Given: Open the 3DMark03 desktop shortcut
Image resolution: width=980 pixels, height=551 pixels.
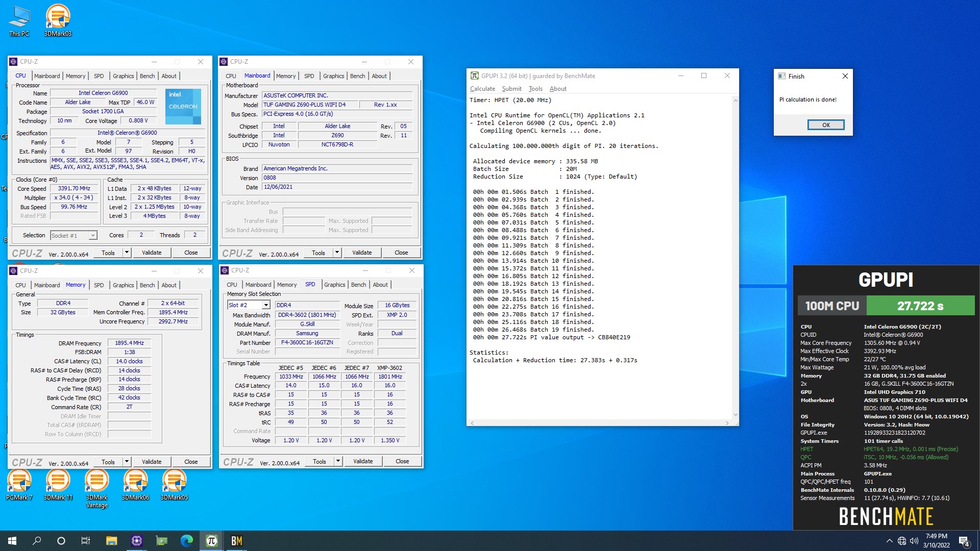Looking at the screenshot, I should (58, 21).
